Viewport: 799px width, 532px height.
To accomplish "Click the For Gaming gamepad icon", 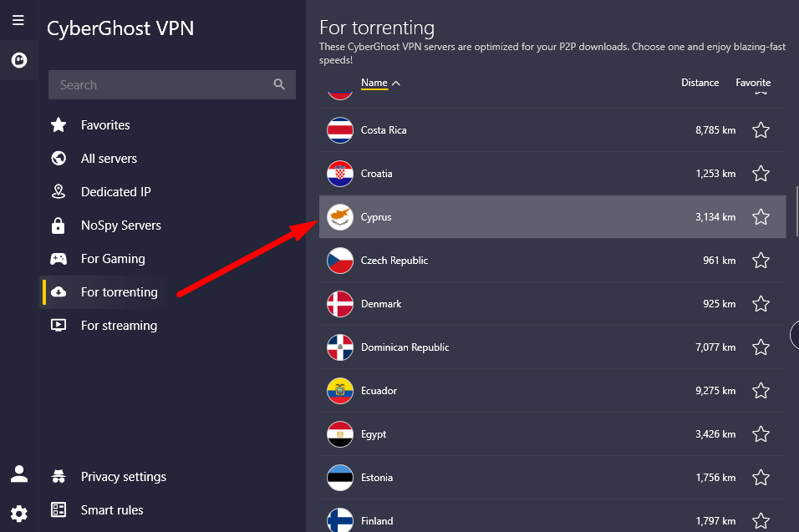I will [x=58, y=258].
